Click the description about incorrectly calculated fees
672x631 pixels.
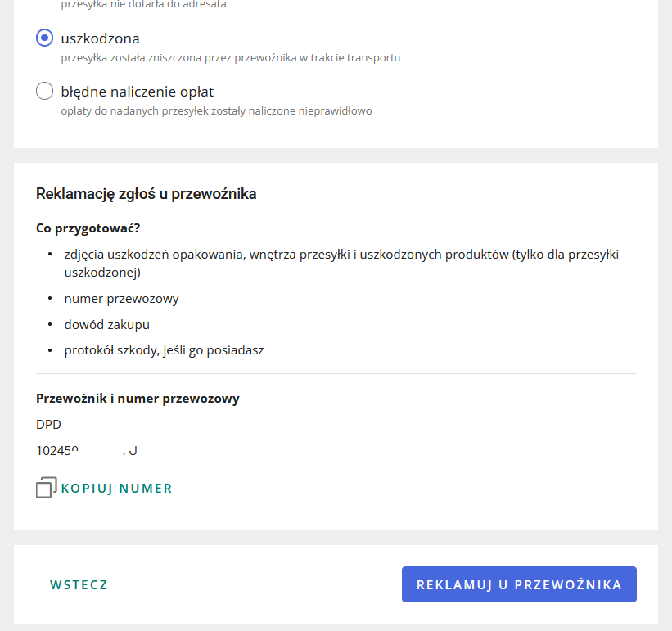pos(216,110)
